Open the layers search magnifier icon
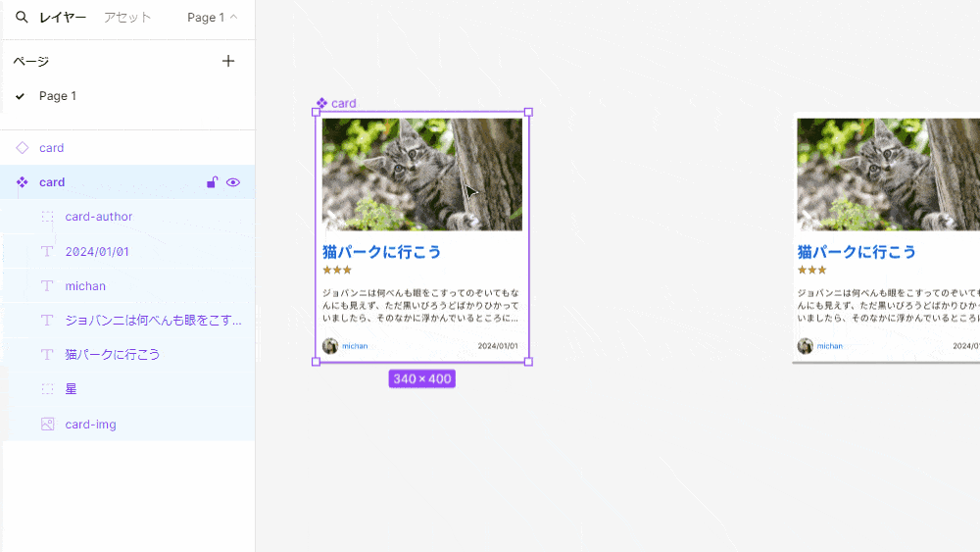This screenshot has width=980, height=552. (x=22, y=18)
